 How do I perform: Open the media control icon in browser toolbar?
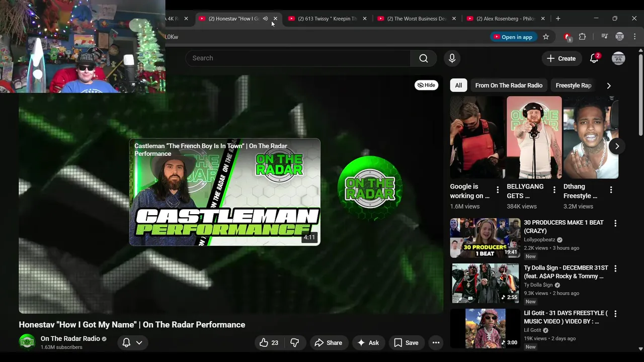point(604,37)
